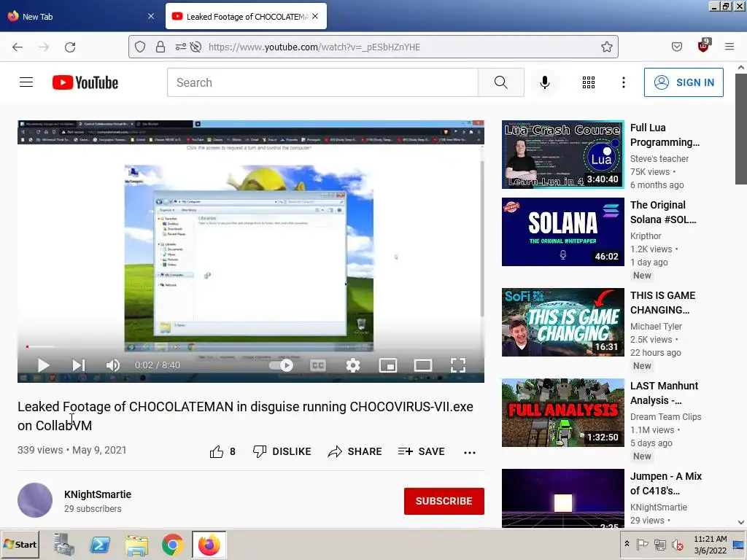
Task: Focus the YouTube Search field
Action: point(322,82)
